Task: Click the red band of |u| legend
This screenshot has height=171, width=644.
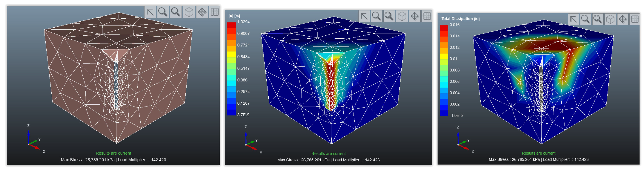Action: point(231,25)
